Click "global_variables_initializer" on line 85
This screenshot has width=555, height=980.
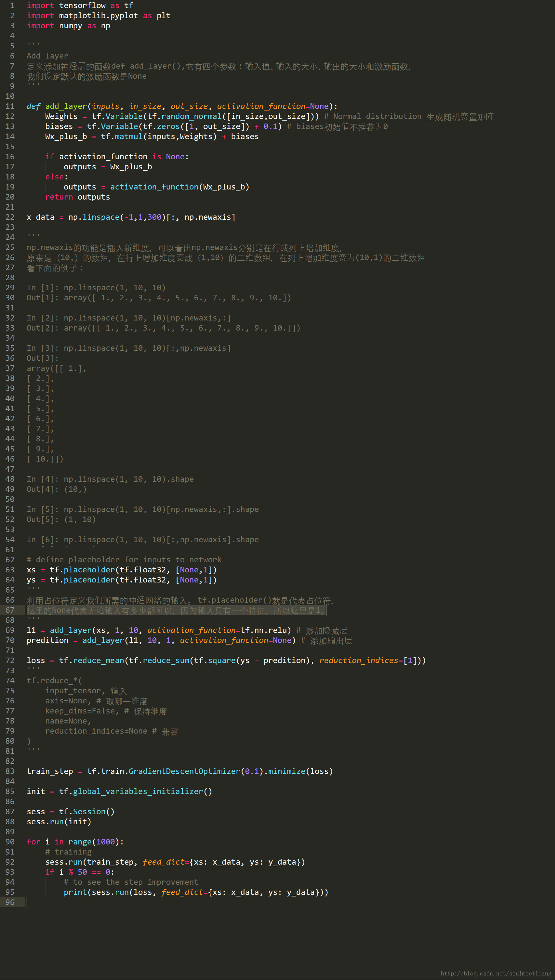(x=138, y=792)
